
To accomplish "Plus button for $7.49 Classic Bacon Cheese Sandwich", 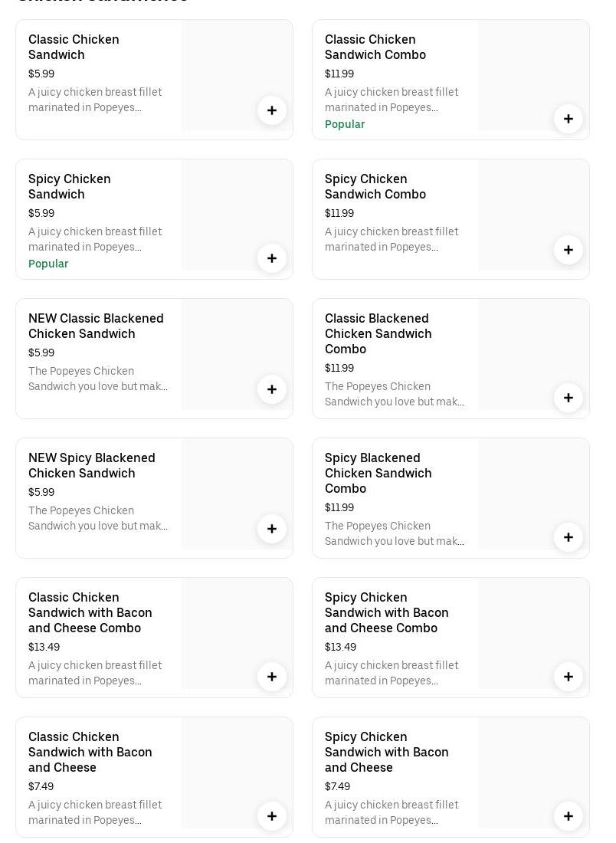I will pos(272,816).
